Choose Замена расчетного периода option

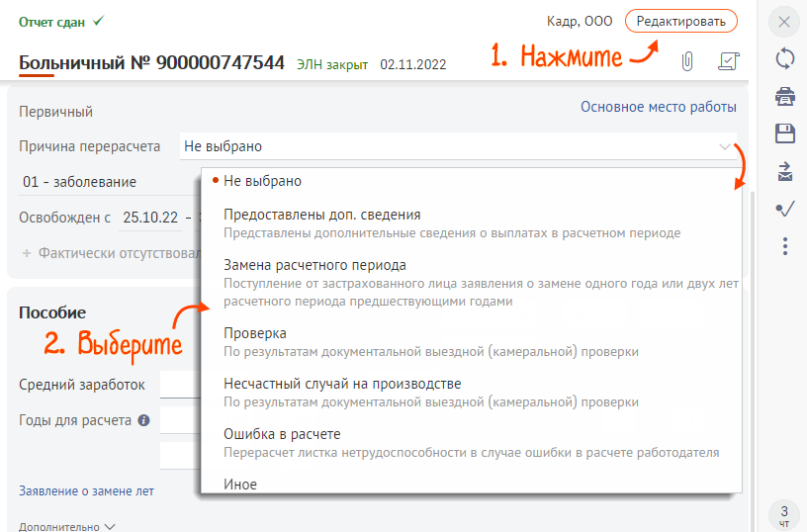(x=472, y=283)
